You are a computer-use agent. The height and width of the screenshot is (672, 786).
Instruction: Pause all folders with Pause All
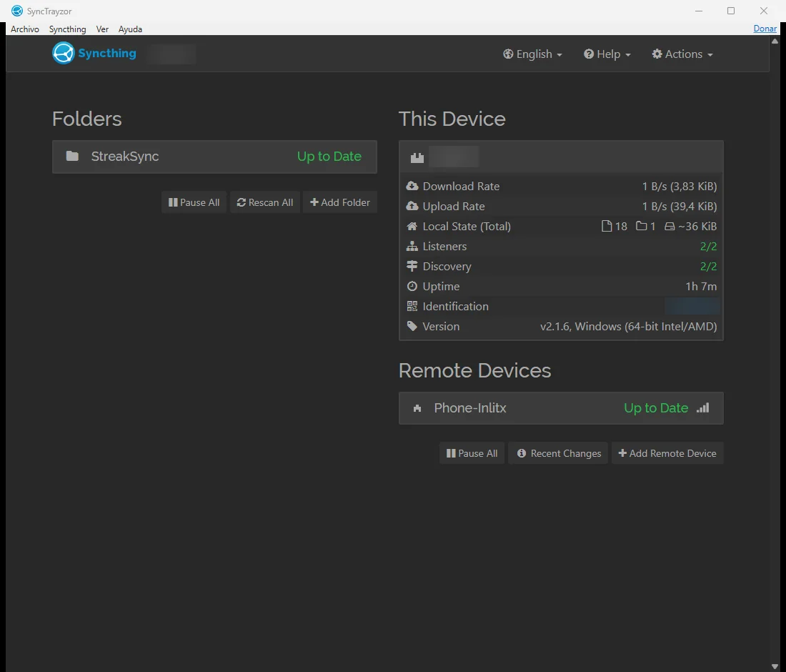[194, 202]
